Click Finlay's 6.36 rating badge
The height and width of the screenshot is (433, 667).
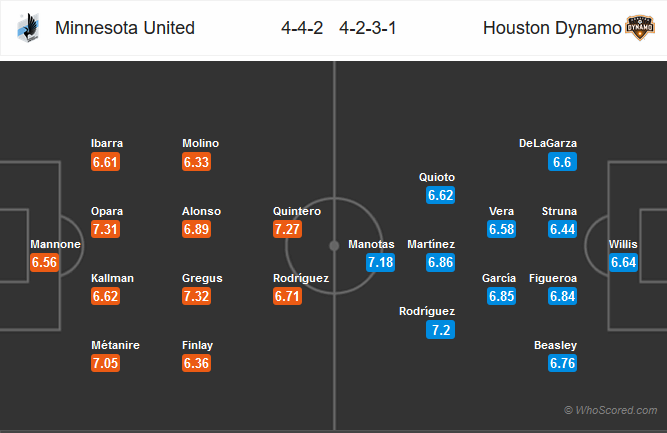point(199,364)
